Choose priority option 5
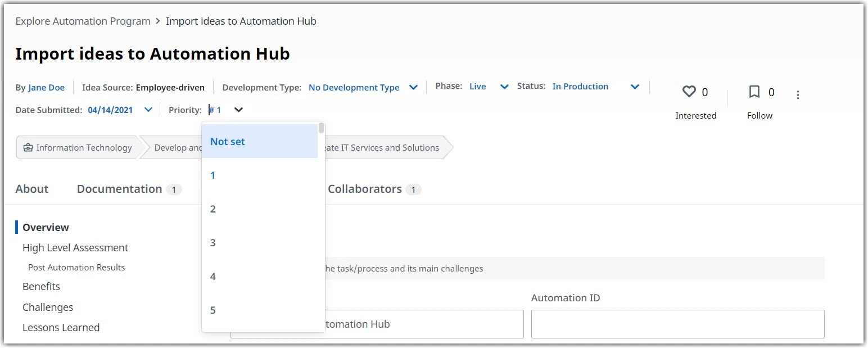The height and width of the screenshot is (348, 868). pyautogui.click(x=260, y=310)
